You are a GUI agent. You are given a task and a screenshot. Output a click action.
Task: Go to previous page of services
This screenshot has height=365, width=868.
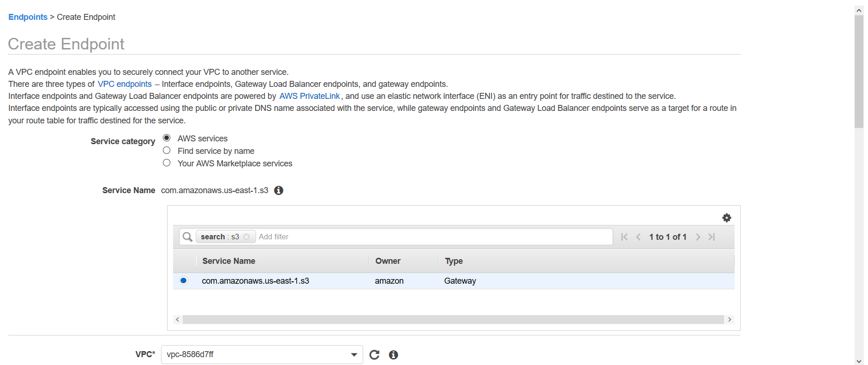click(638, 237)
